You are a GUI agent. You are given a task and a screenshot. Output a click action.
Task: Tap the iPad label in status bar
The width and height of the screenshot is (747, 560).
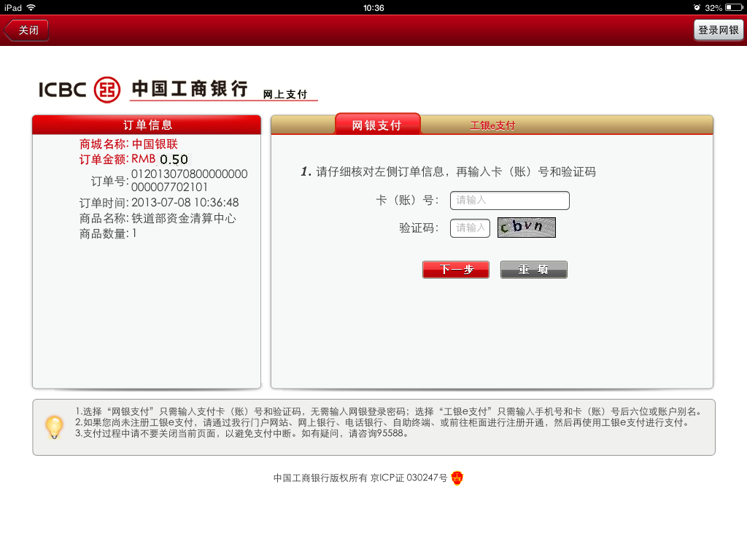[13, 7]
